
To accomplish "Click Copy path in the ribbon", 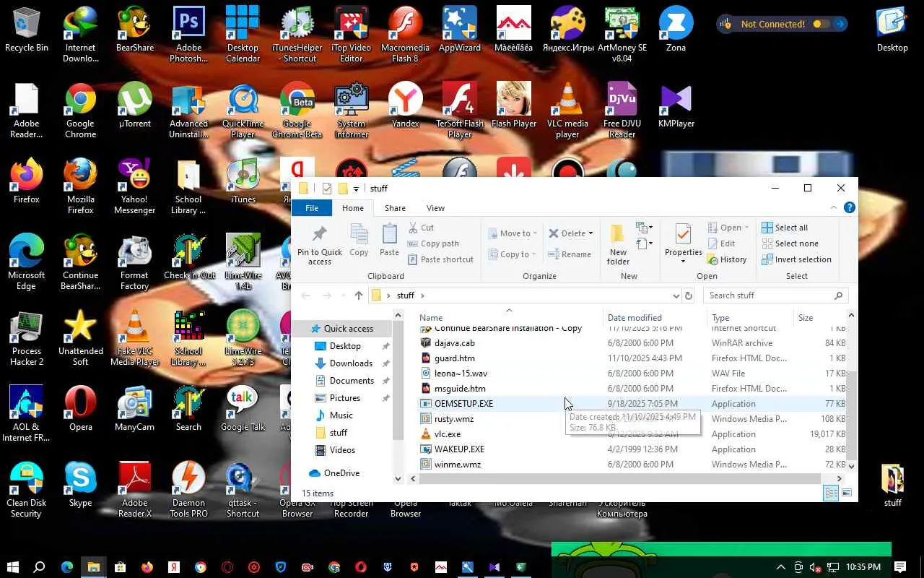I will click(433, 243).
